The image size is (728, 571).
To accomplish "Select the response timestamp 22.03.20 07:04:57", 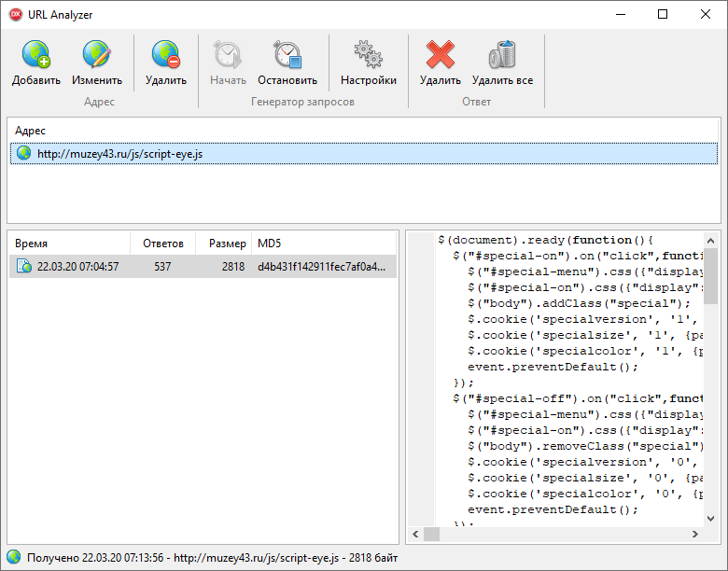I will point(78,267).
